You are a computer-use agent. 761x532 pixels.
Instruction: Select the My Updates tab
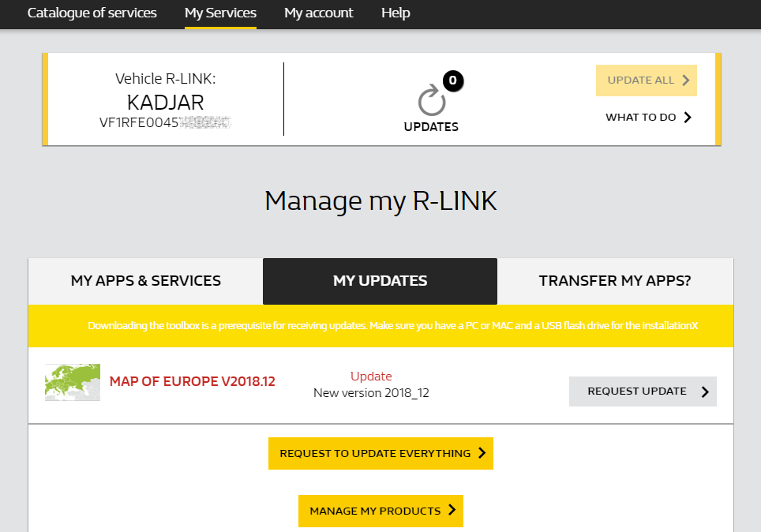380,281
